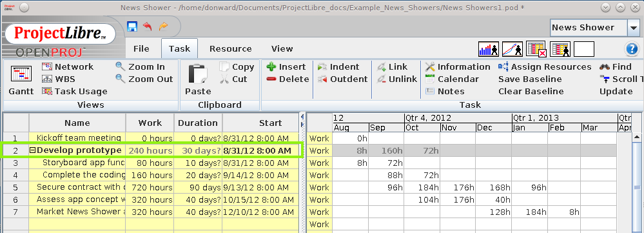Click the 184h October usage cell

[423, 187]
